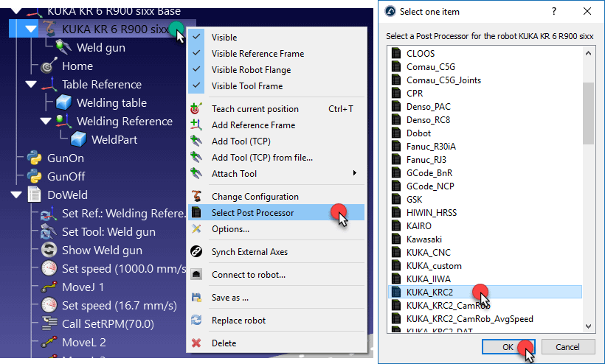The width and height of the screenshot is (605, 364).
Task: Toggle Visible Robot Flange option
Action: pos(196,69)
